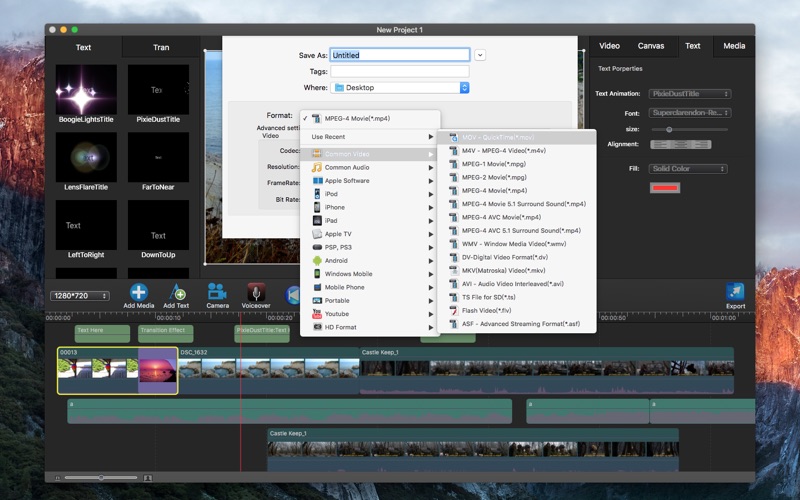Click the MKV Matroska format icon
This screenshot has width=800, height=500.
[453, 270]
